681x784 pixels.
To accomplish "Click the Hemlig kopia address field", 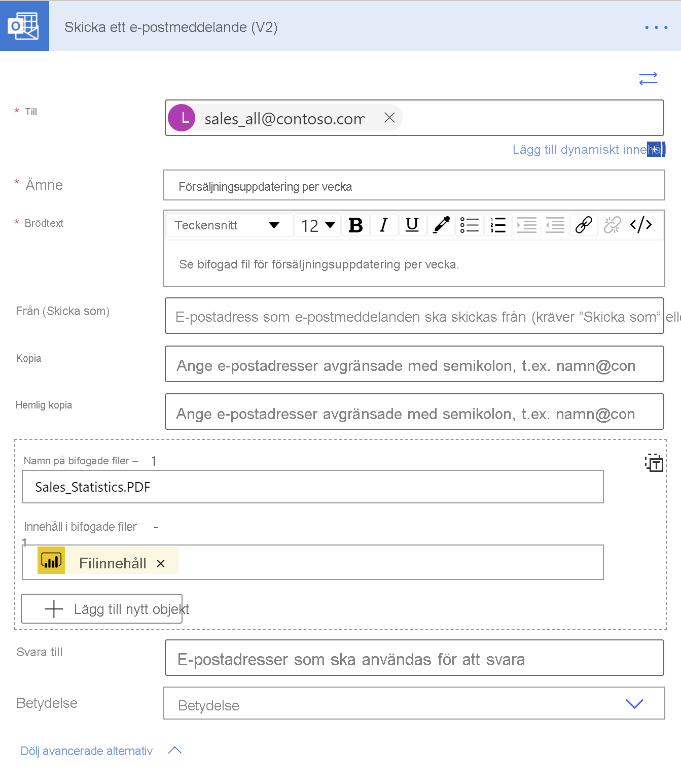I will (x=414, y=412).
